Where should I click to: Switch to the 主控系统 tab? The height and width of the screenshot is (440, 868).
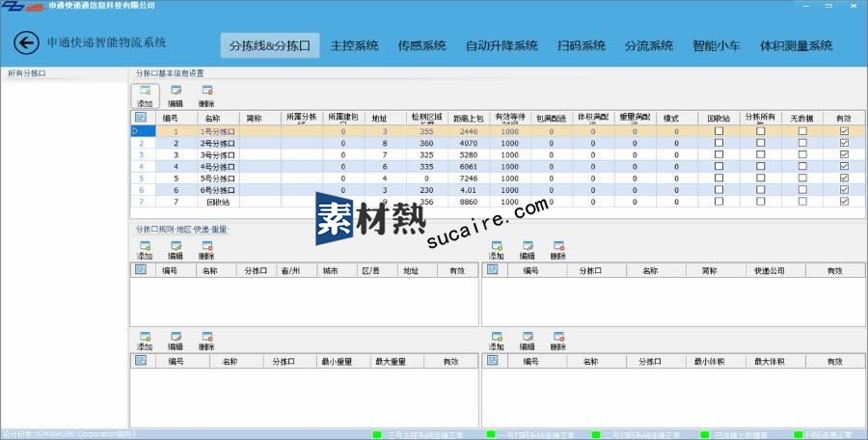point(354,45)
